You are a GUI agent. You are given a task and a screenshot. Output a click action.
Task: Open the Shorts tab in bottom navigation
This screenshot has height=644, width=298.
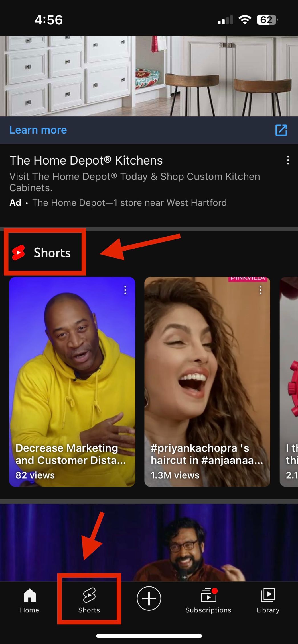tap(89, 600)
